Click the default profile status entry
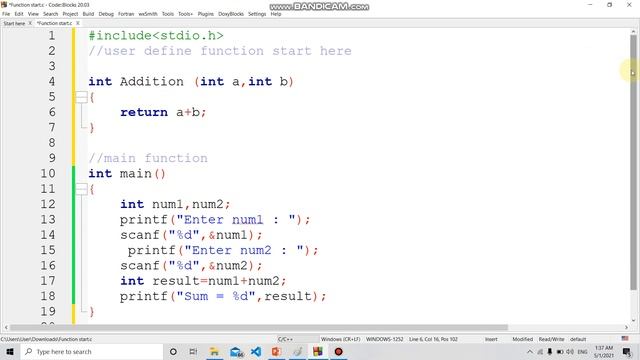Viewport: 640px width, 360px height. [x=578, y=339]
